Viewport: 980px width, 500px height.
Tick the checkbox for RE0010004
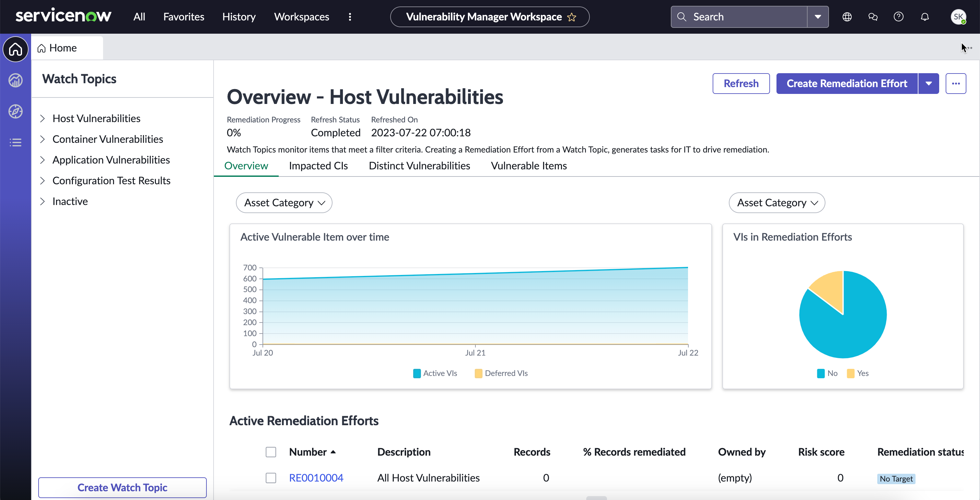pyautogui.click(x=271, y=478)
